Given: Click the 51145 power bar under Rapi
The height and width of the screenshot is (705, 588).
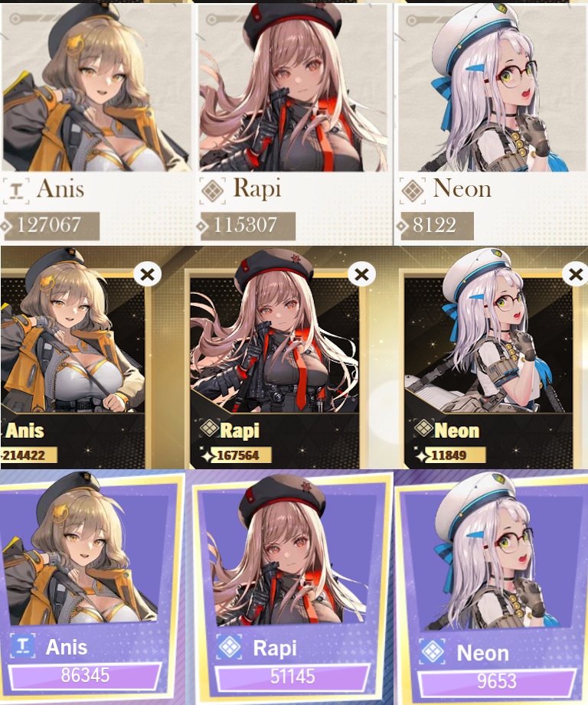Looking at the screenshot, I should (x=292, y=677).
